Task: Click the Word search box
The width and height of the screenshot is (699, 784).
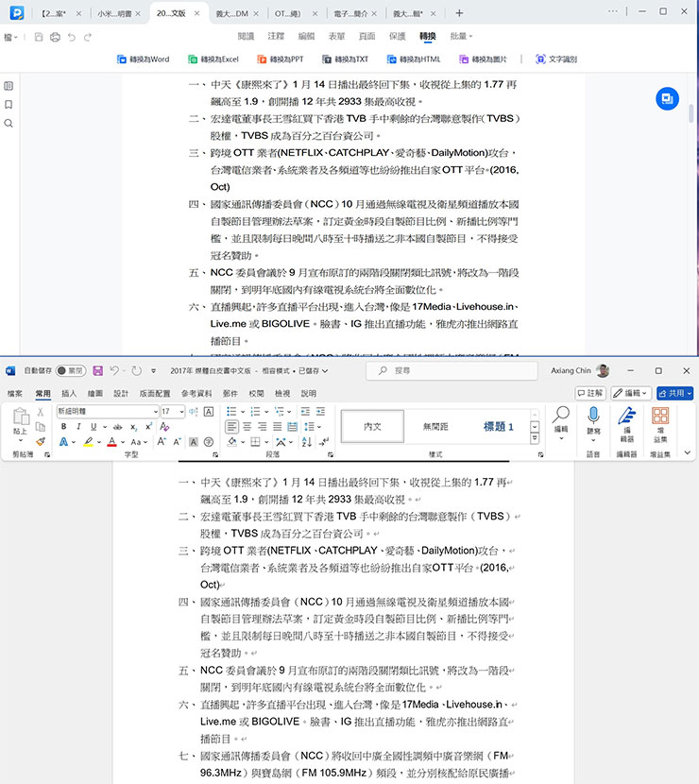Action: [x=452, y=370]
